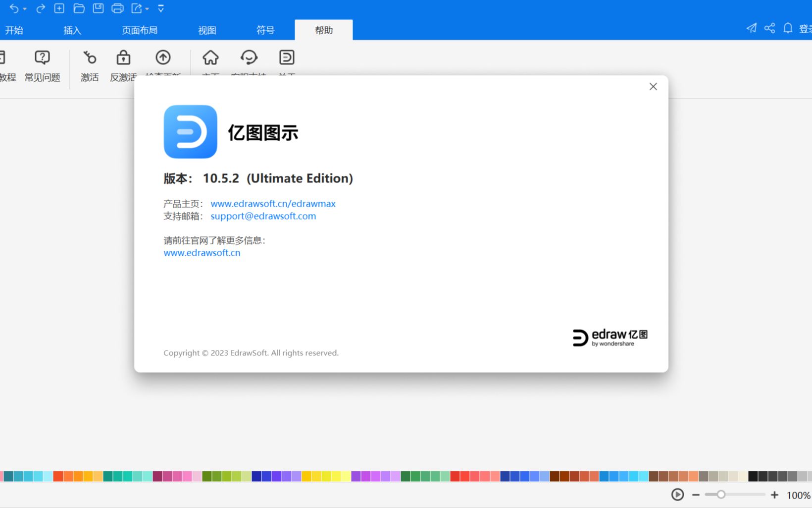The height and width of the screenshot is (508, 812).
Task: Create a new document with the plus icon
Action: coord(59,8)
